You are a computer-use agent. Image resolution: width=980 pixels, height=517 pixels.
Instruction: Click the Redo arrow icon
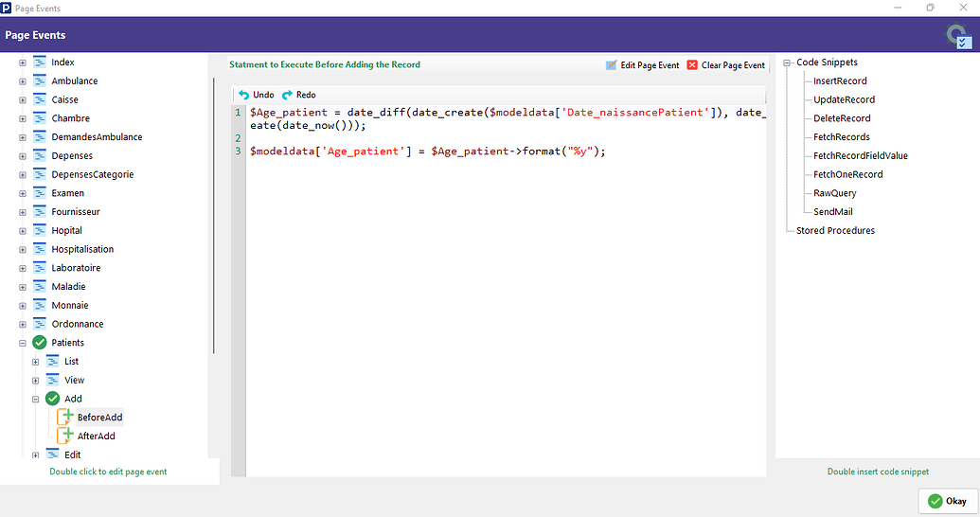click(287, 96)
